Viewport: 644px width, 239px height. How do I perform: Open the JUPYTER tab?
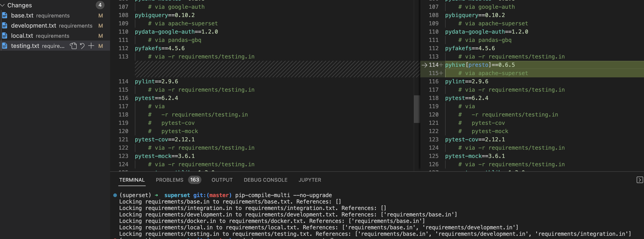310,180
